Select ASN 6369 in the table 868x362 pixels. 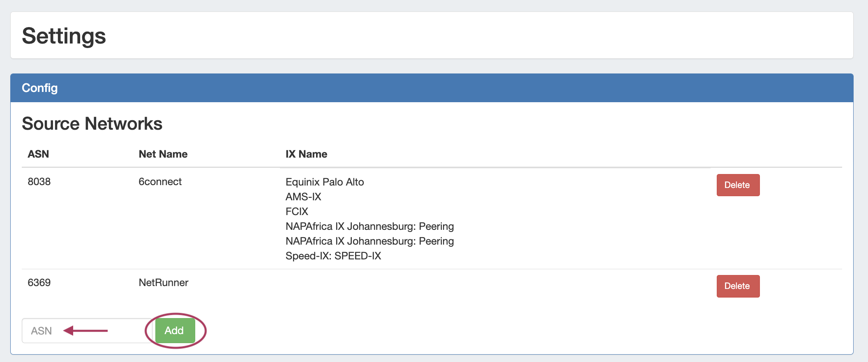click(x=39, y=283)
